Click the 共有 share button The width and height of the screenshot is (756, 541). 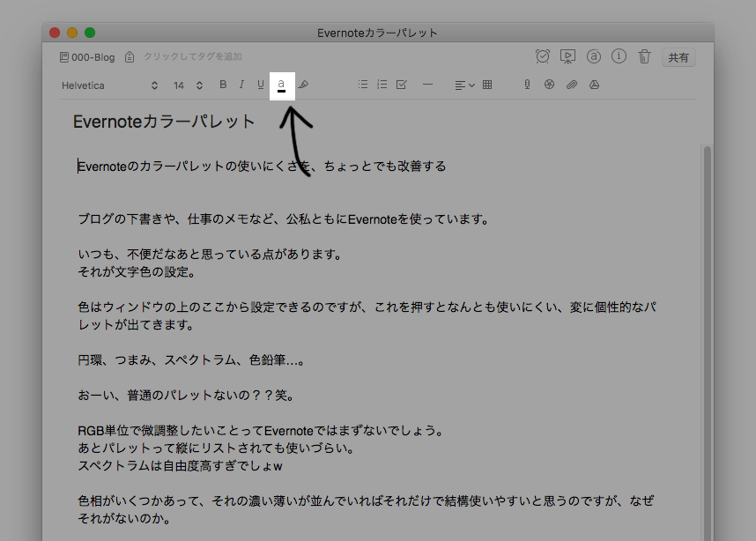pyautogui.click(x=678, y=57)
